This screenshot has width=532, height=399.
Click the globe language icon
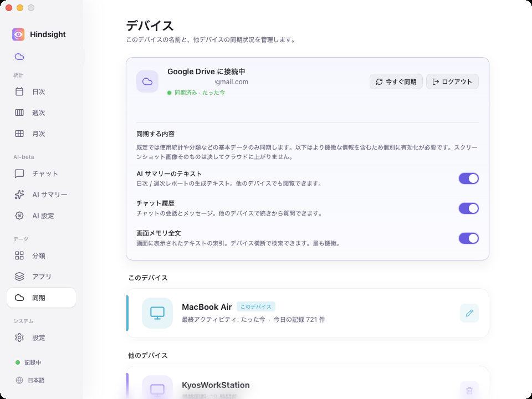[19, 380]
